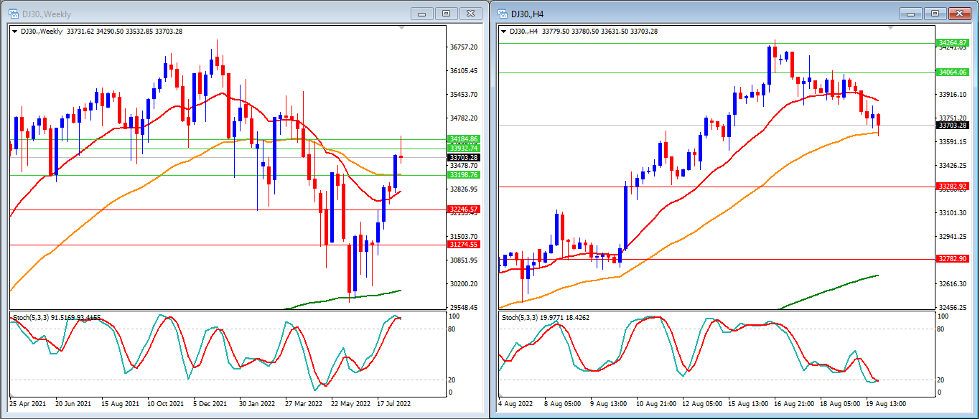
Task: Click the 17 Jul 2022 date on Weekly time axis
Action: point(394,404)
